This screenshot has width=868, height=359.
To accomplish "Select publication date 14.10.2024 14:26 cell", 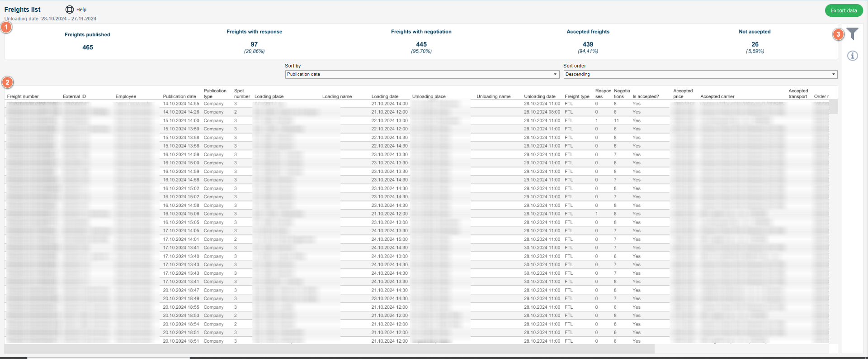I will click(181, 112).
